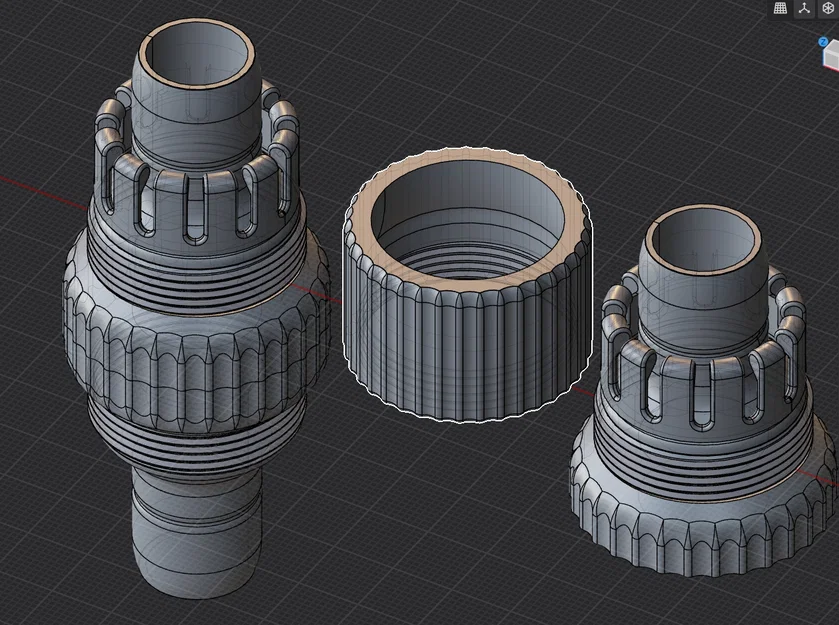Activate the axes widget beside the grid icon
839x625 pixels.
pos(804,8)
